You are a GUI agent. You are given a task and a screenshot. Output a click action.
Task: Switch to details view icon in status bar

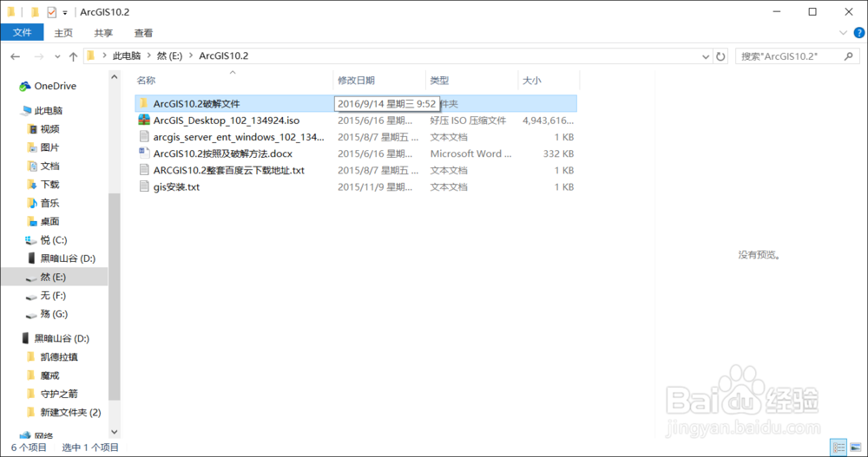[838, 447]
